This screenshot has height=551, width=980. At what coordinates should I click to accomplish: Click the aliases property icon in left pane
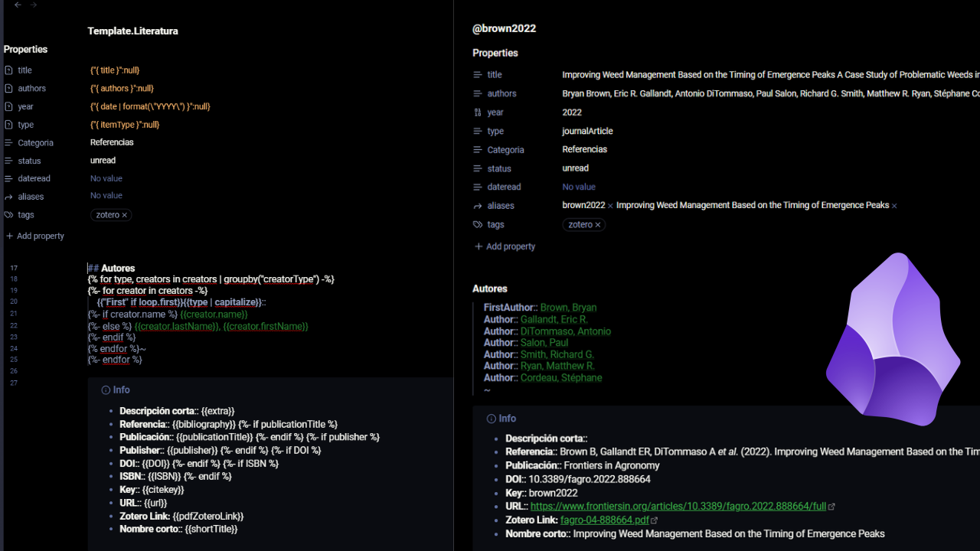tap(9, 197)
